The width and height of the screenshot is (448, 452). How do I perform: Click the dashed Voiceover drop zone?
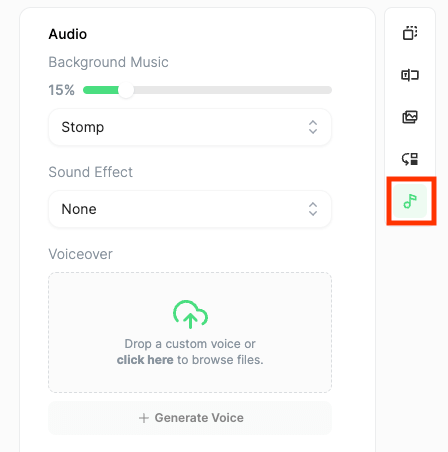tap(190, 332)
